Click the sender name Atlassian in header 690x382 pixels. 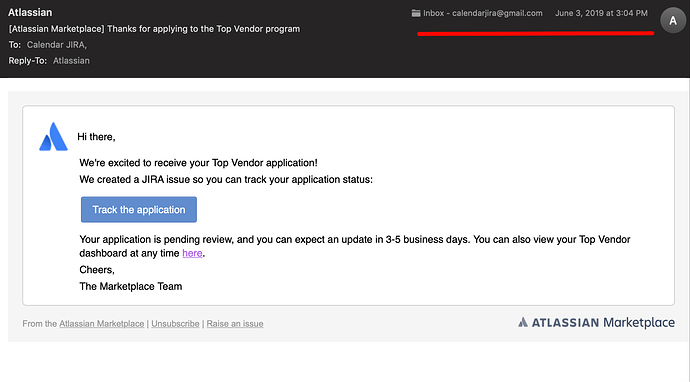tap(30, 12)
